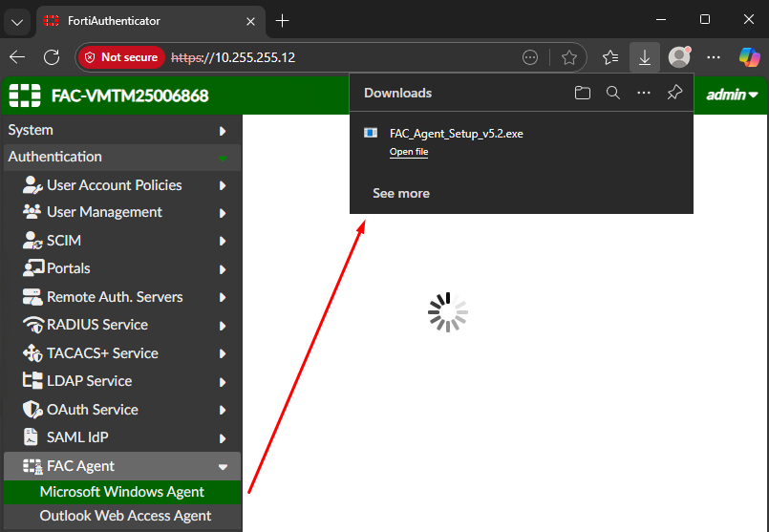
Task: Expand SCIM submenu arrow
Action: 223,242
